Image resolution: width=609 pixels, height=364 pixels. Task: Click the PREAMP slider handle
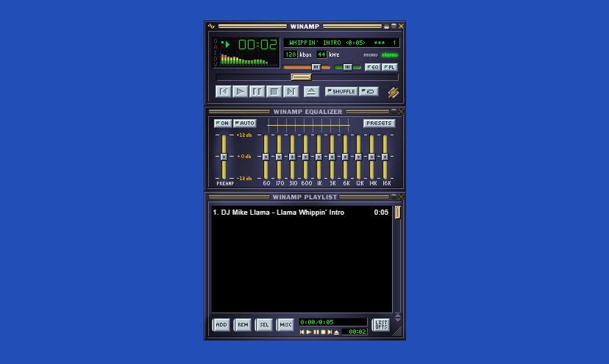coord(223,157)
